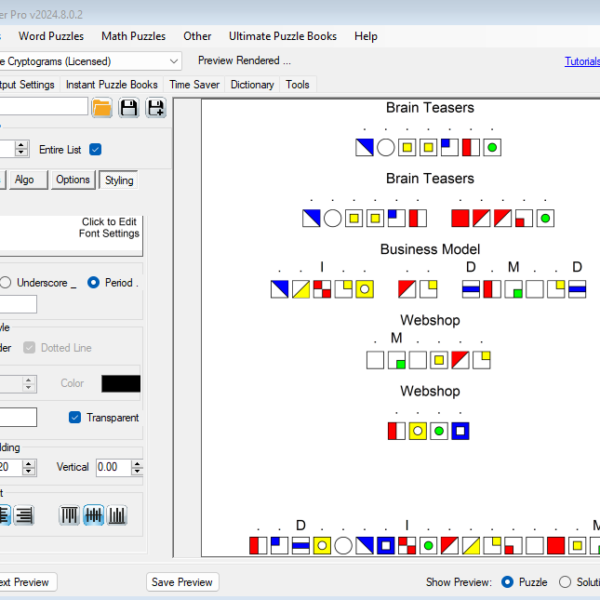The width and height of the screenshot is (600, 600).
Task: Toggle the Transparent checkbox
Action: (x=75, y=417)
